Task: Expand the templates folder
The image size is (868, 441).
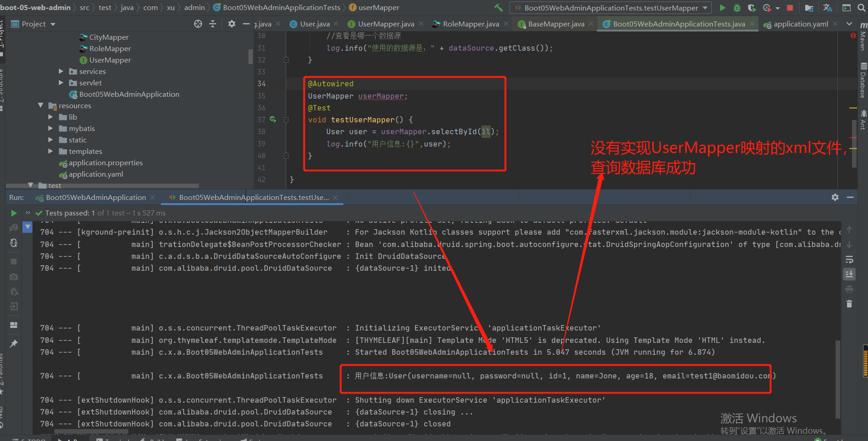Action: tap(51, 151)
